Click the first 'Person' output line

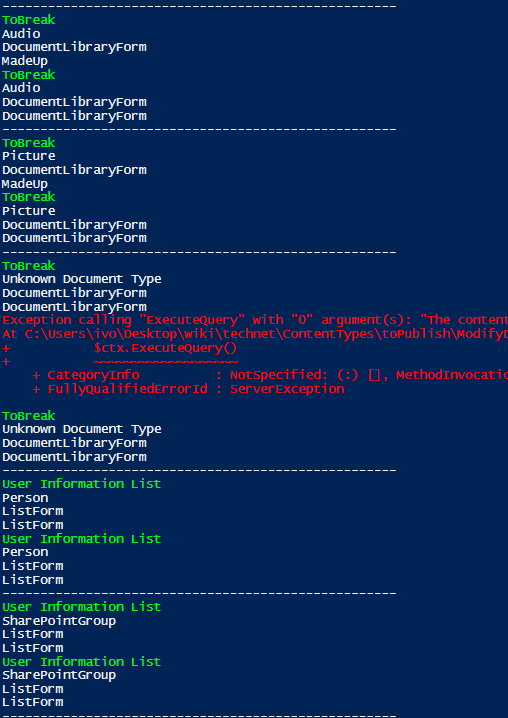tap(25, 498)
